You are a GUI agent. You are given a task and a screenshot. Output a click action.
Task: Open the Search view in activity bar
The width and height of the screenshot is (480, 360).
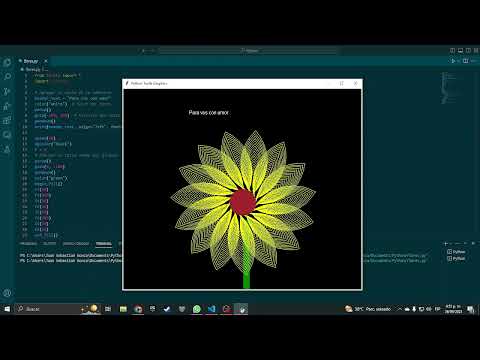[x=7, y=77]
